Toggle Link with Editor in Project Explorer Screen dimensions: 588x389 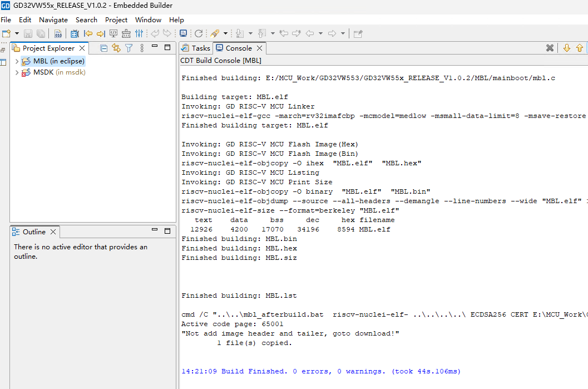(116, 48)
